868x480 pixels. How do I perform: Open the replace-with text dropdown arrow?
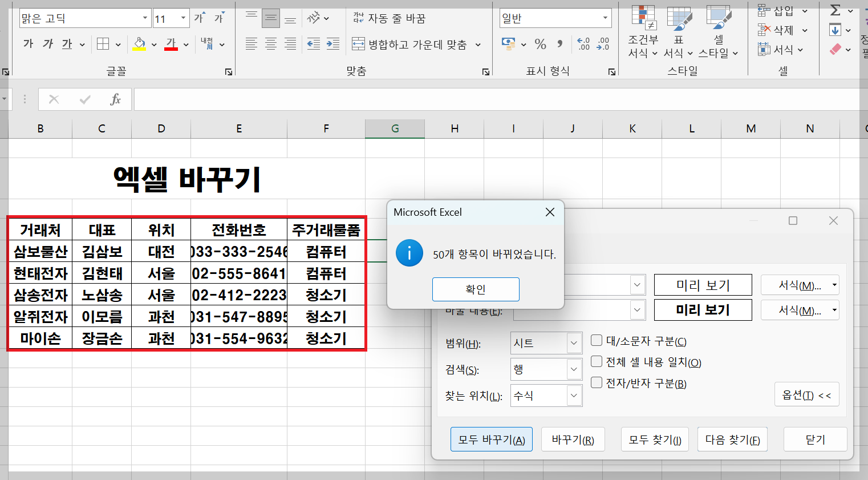pos(637,310)
